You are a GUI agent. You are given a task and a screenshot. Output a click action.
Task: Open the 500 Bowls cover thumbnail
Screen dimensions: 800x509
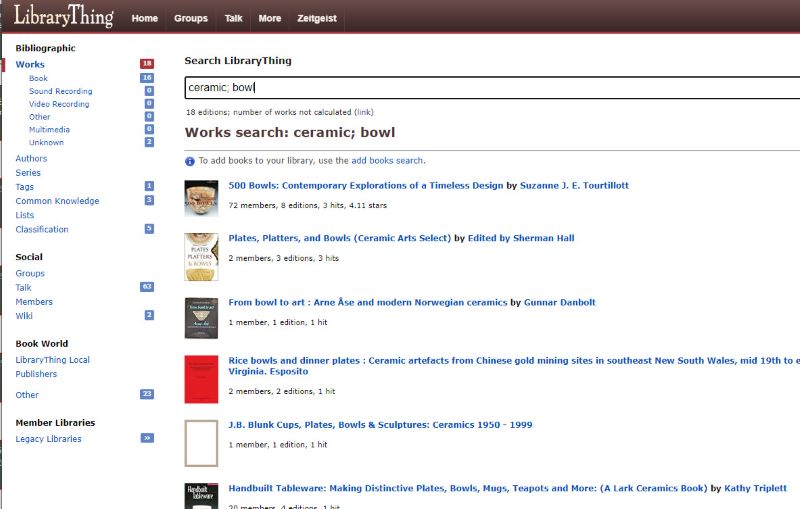(201, 198)
